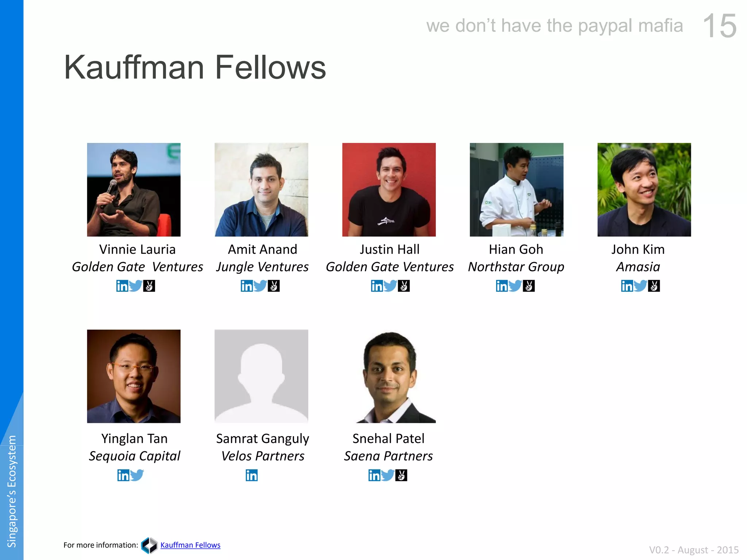Click Amit Anand's AngelList icon
The image size is (747, 560).
point(274,286)
